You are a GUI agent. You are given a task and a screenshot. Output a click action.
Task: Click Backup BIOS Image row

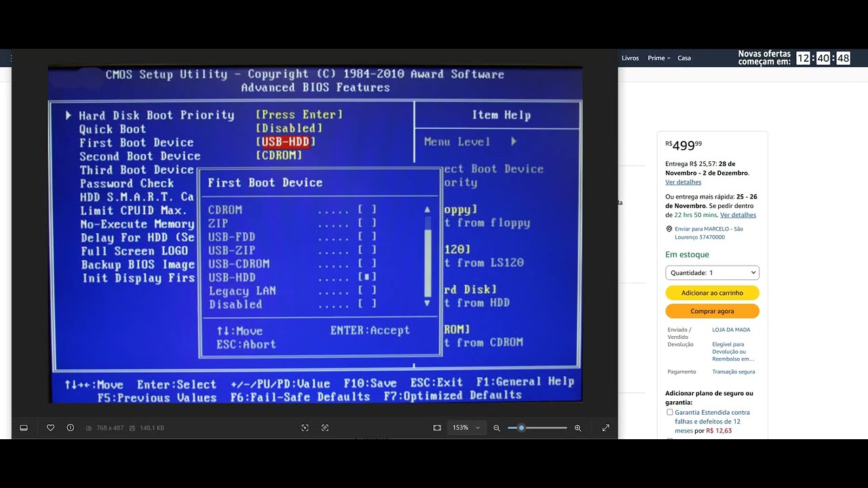pyautogui.click(x=138, y=264)
